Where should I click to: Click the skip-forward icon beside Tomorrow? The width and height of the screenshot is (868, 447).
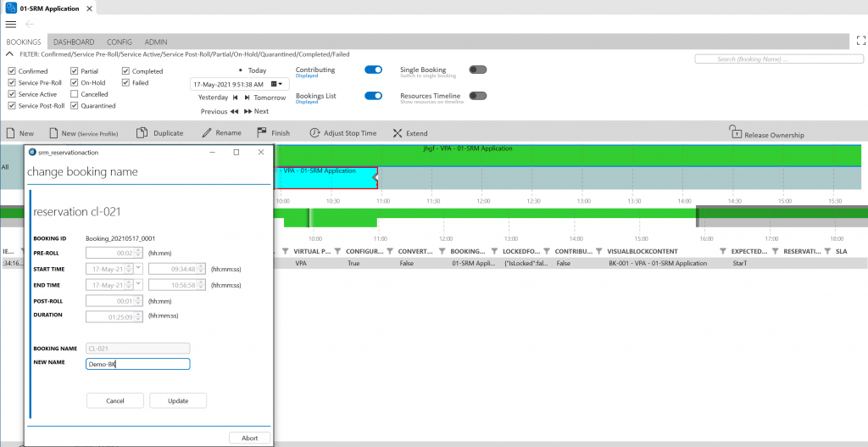(x=247, y=98)
